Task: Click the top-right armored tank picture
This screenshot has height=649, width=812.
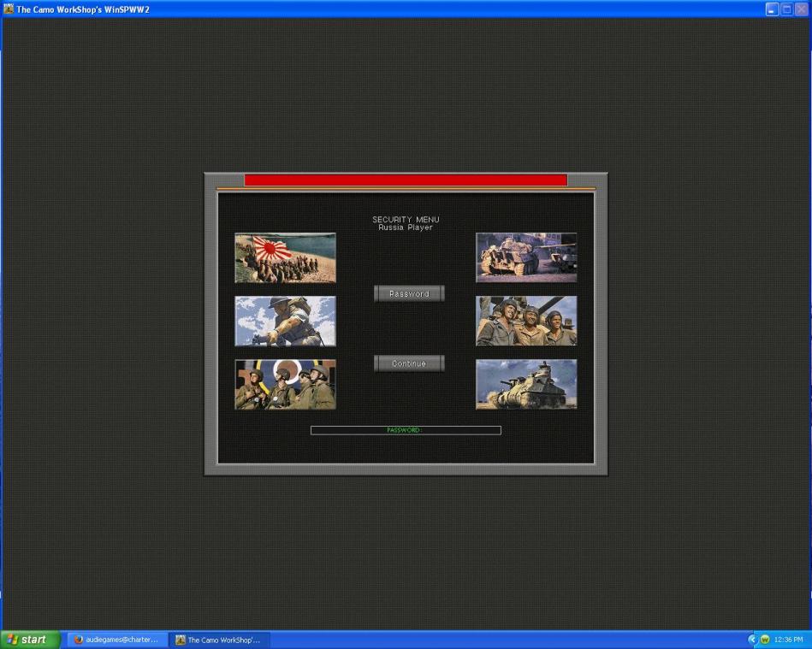Action: (526, 257)
